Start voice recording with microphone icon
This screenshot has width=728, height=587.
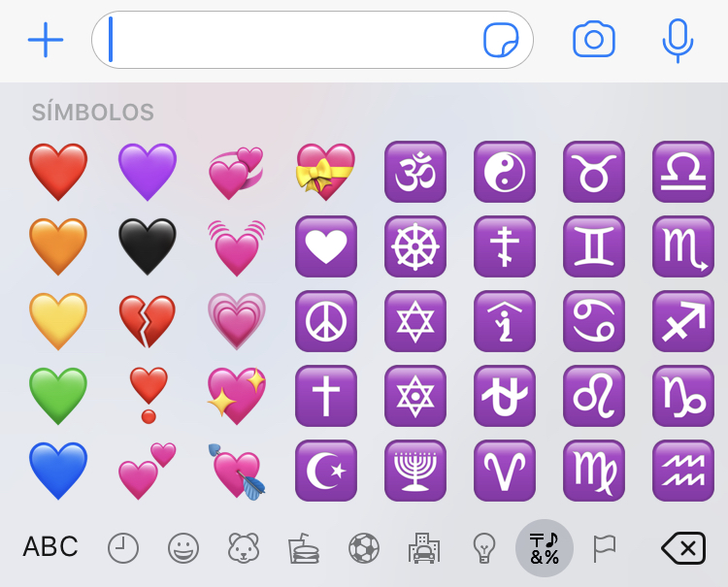[678, 41]
